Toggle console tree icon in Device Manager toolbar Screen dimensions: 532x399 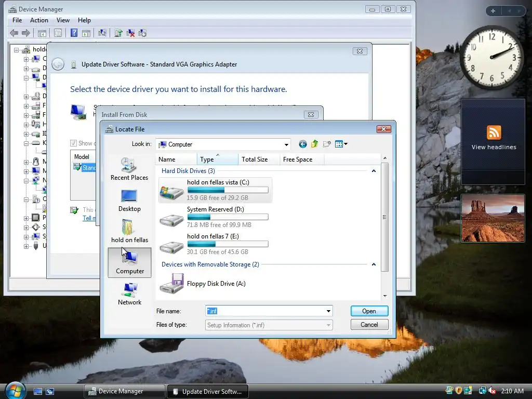click(42, 33)
